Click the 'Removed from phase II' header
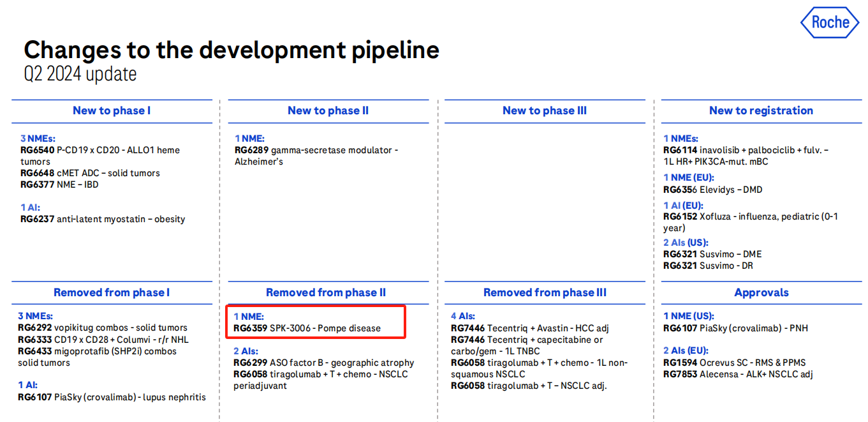Image resolution: width=868 pixels, height=422 pixels. 326,292
